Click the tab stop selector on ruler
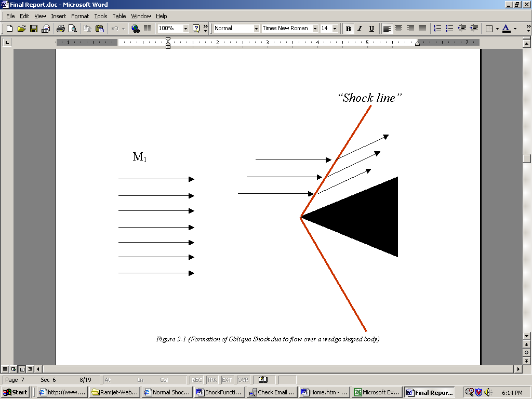 click(x=7, y=42)
